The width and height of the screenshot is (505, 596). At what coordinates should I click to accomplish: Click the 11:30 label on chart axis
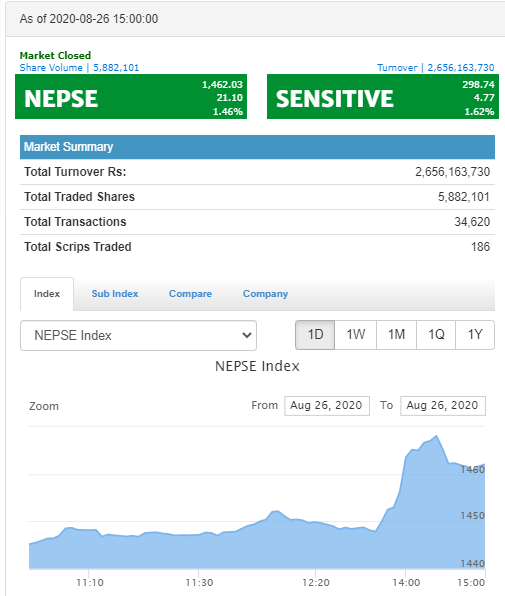(199, 582)
